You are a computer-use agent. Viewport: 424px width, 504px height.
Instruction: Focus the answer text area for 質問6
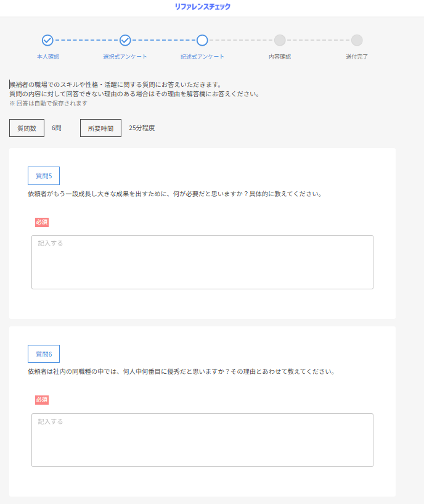pos(202,440)
